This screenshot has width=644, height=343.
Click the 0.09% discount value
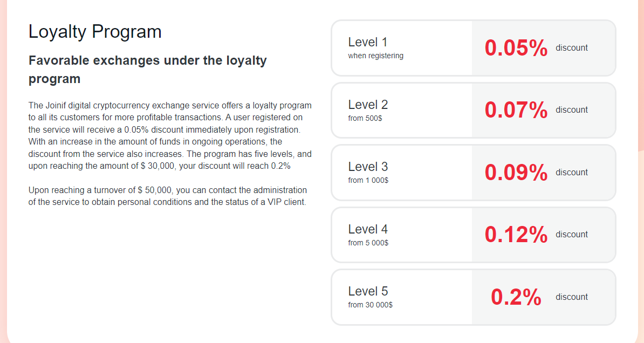[516, 173]
